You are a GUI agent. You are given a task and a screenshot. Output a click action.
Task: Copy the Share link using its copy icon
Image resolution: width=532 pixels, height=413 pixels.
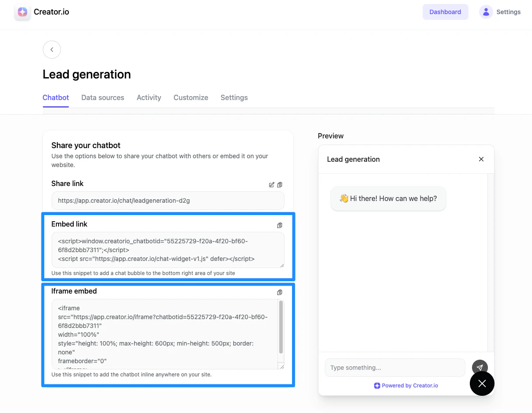tap(280, 185)
